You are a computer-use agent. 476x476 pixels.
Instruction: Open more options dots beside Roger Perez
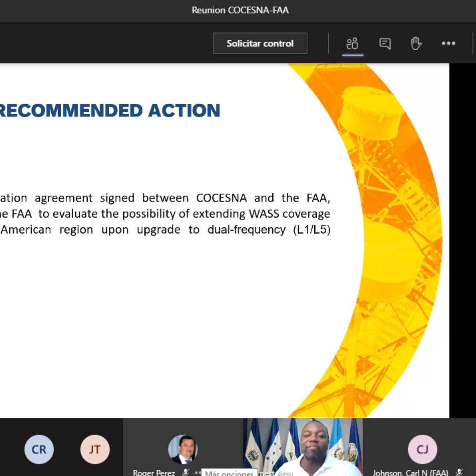197,472
